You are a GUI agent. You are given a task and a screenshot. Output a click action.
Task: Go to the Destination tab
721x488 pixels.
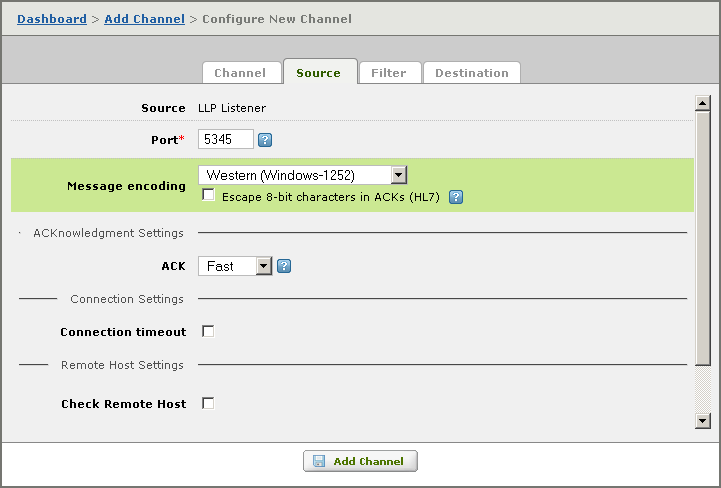tap(471, 73)
